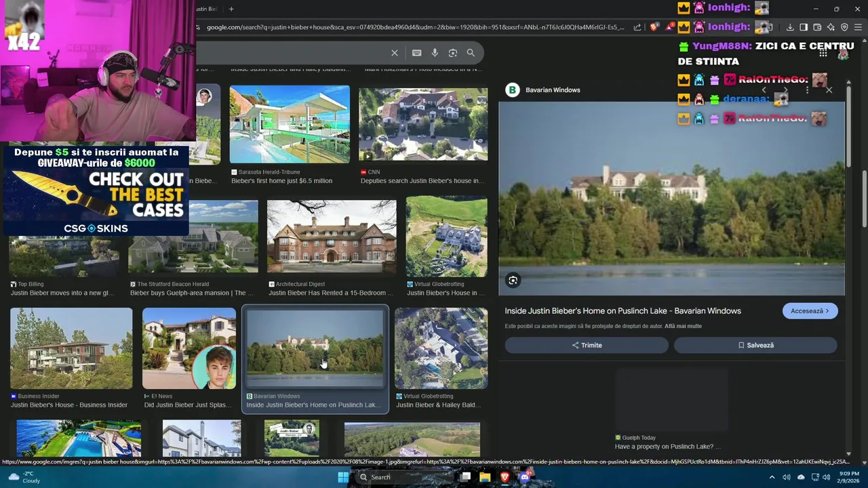Click the page vertical scrollbar
The width and height of the screenshot is (868, 488).
(x=864, y=200)
